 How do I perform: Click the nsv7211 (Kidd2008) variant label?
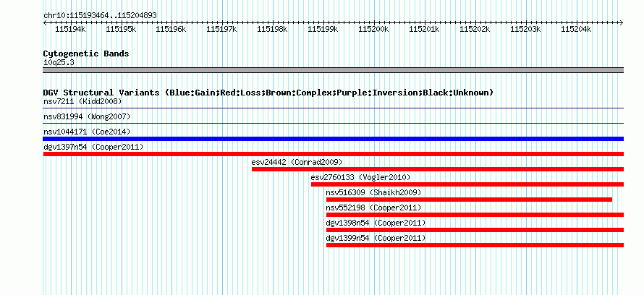tap(82, 101)
